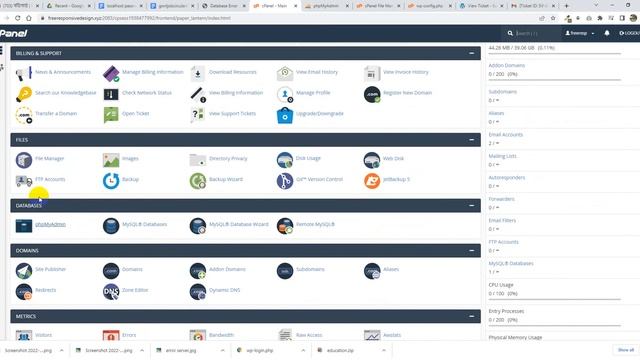Open the File Manager icon

(24, 160)
